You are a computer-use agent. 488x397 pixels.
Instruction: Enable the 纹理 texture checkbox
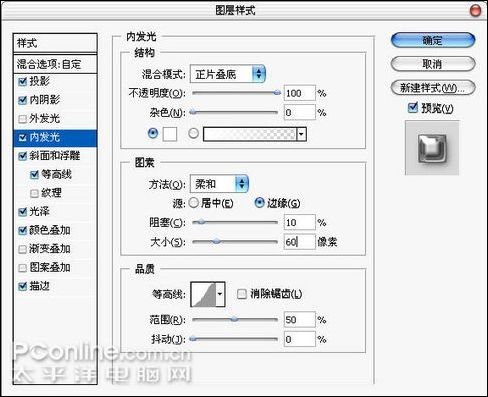point(34,193)
